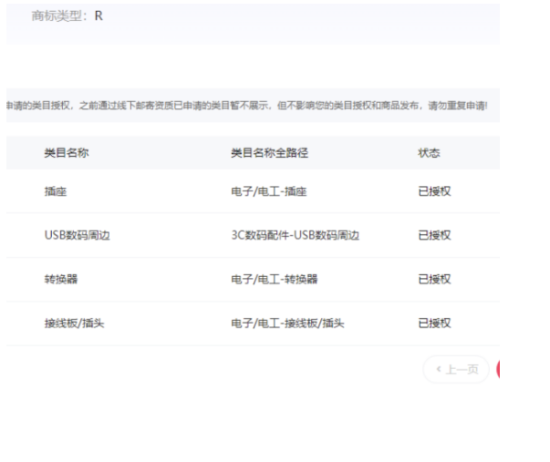Click the 状态 column header
The height and width of the screenshot is (462, 550).
click(429, 153)
